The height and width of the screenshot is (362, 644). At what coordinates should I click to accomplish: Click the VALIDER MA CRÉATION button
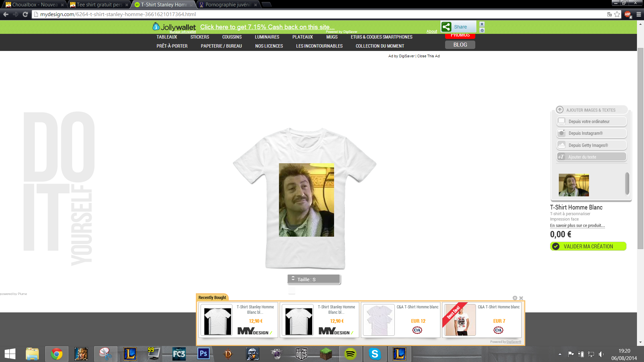588,246
